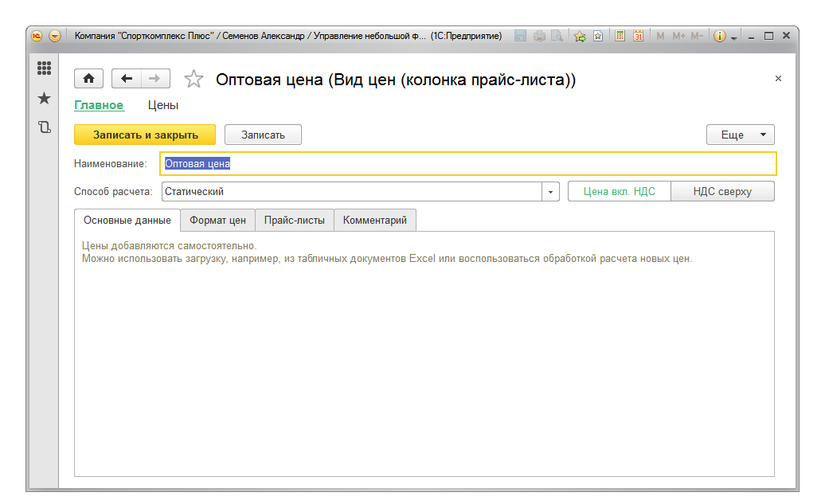
Task: Minimize the 1C application window
Action: click(752, 37)
